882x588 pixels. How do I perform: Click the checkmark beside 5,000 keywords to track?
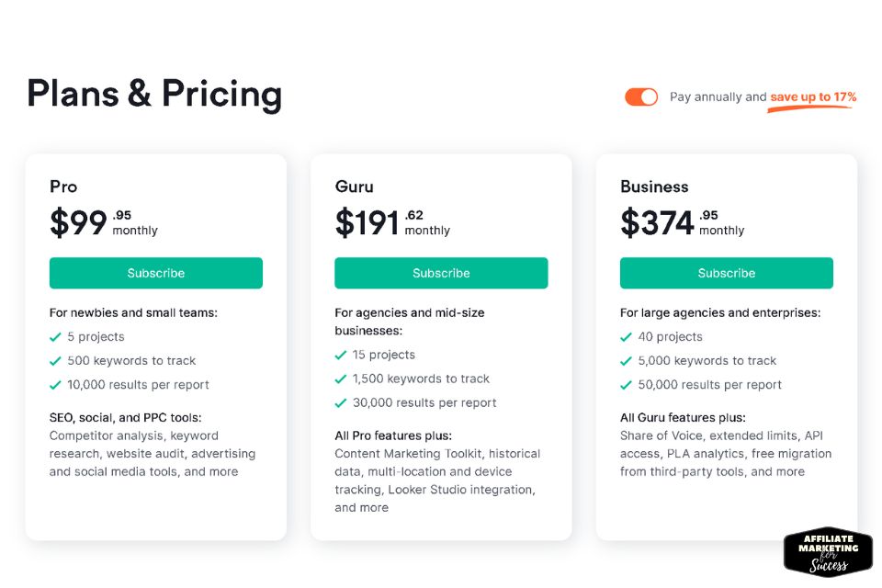626,361
